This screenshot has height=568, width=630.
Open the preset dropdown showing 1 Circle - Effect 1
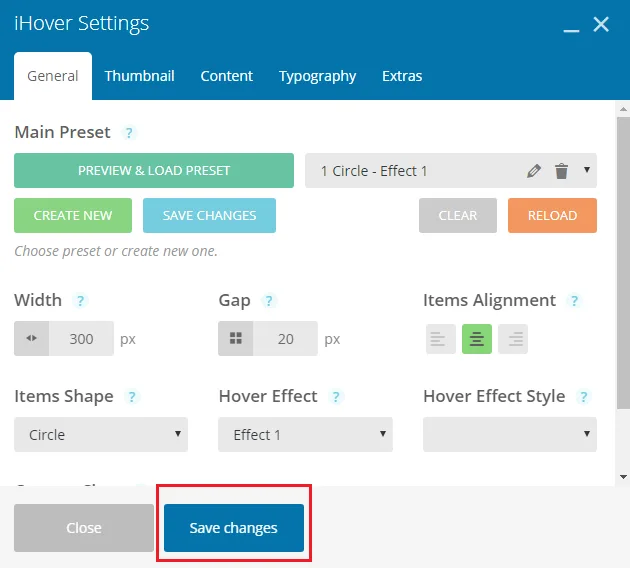point(451,170)
